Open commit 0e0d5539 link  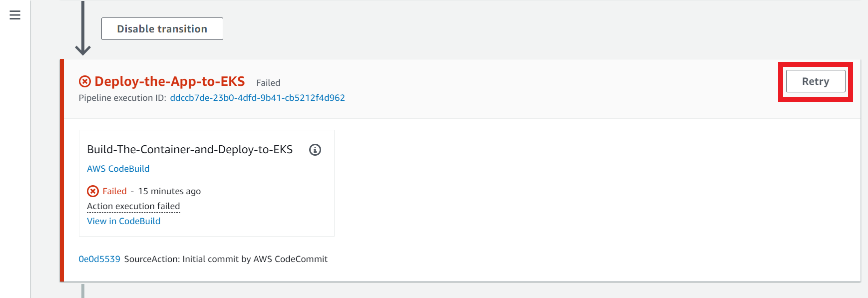(x=99, y=259)
